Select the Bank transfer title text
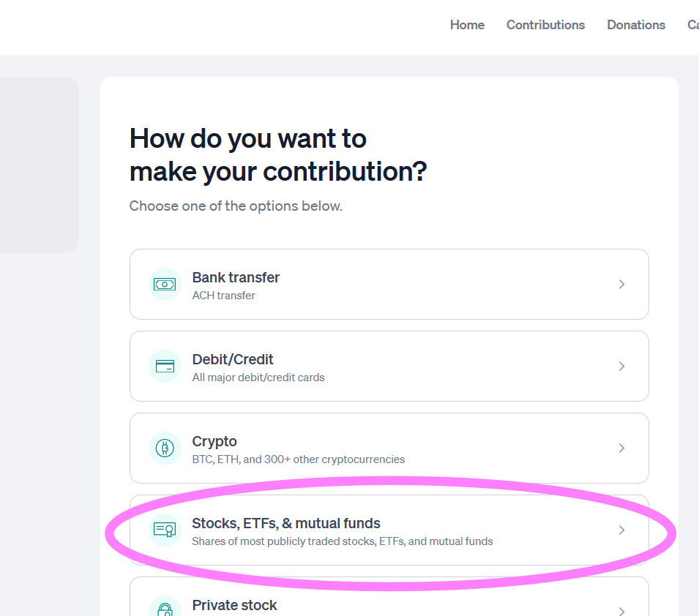 pos(236,277)
